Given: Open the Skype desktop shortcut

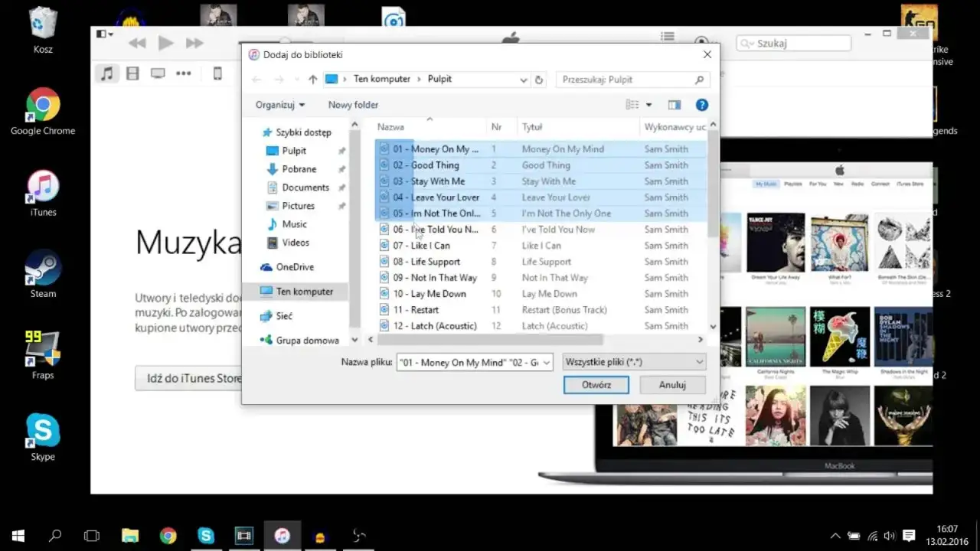Looking at the screenshot, I should (43, 437).
